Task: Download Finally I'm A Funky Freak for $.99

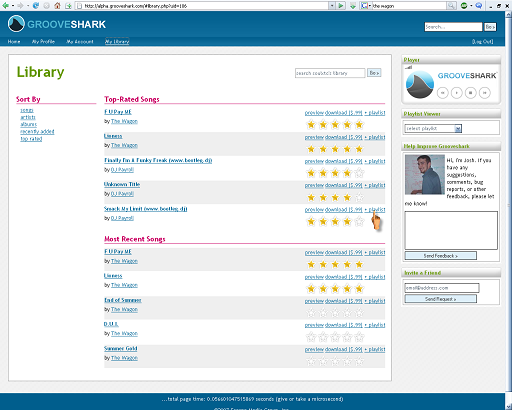Action: pos(343,161)
